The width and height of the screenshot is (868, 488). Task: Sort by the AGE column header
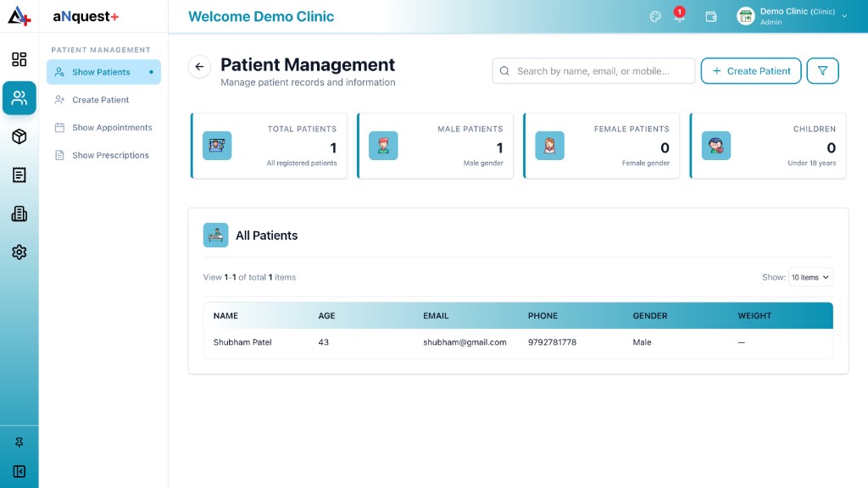point(326,316)
